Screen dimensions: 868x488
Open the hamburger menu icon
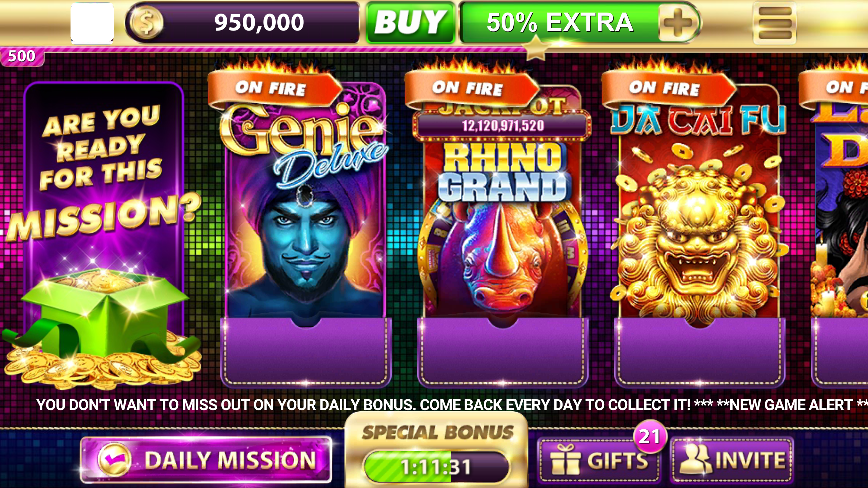point(774,23)
